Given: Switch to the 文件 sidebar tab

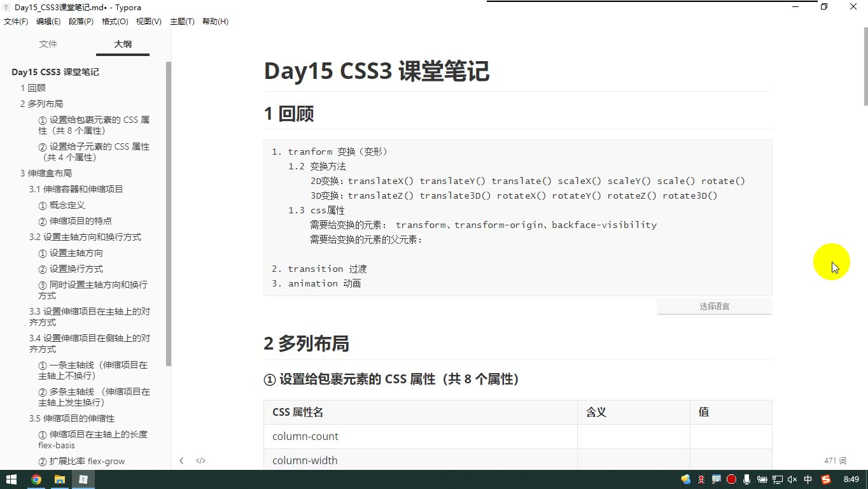Looking at the screenshot, I should (x=48, y=44).
